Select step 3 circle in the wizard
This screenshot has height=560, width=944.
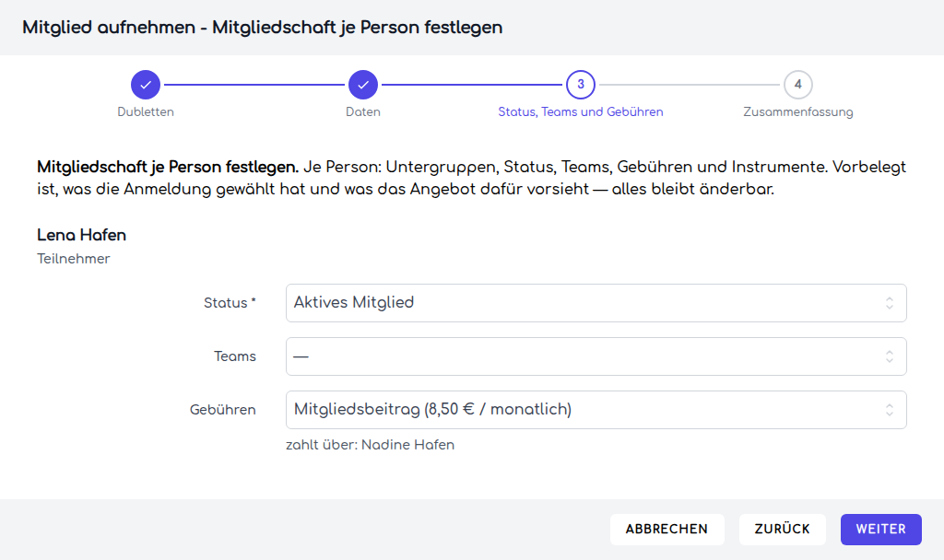[x=581, y=85]
